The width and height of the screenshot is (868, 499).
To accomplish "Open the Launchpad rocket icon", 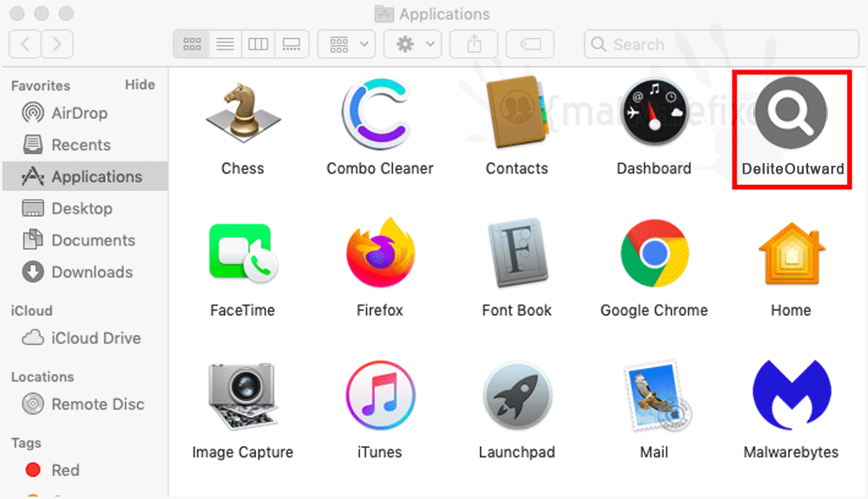I will pyautogui.click(x=517, y=396).
